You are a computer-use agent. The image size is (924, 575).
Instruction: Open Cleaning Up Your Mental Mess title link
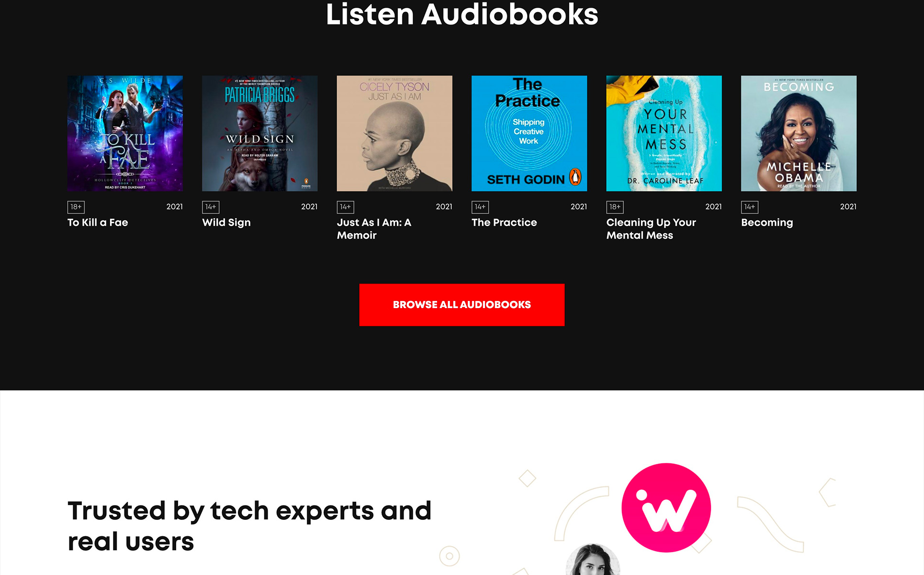[651, 229]
